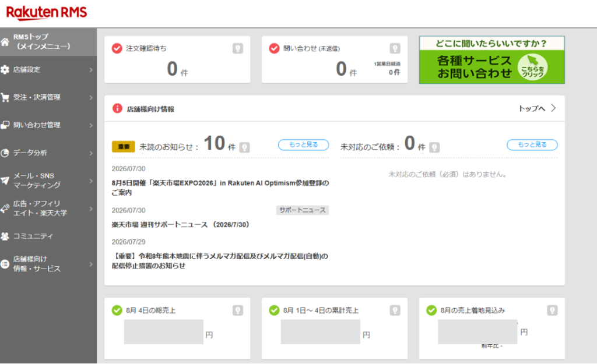The height and width of the screenshot is (364, 597).
Task: Click the 各種サービスお問い合わせ green banner
Action: tap(492, 60)
